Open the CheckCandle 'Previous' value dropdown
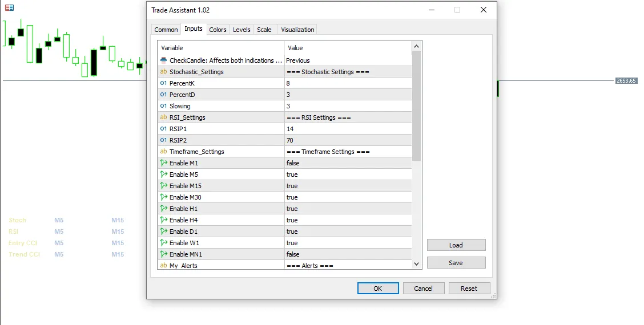644x325 pixels. pyautogui.click(x=348, y=60)
